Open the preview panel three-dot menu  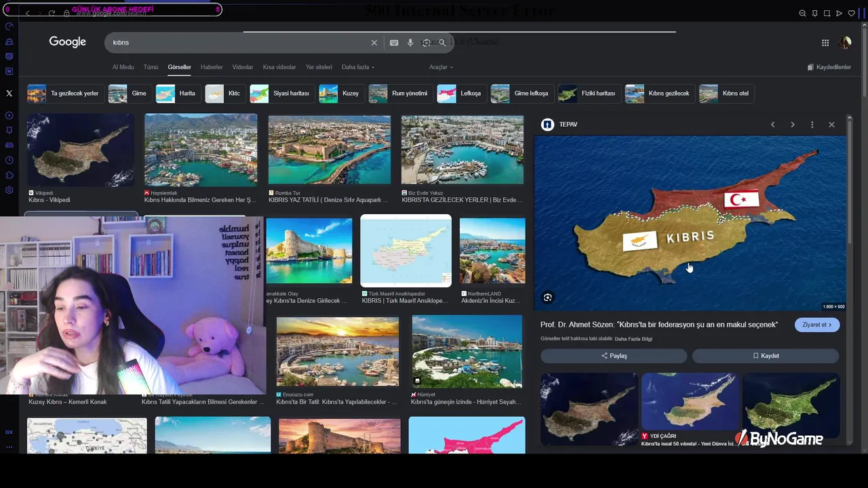point(812,125)
